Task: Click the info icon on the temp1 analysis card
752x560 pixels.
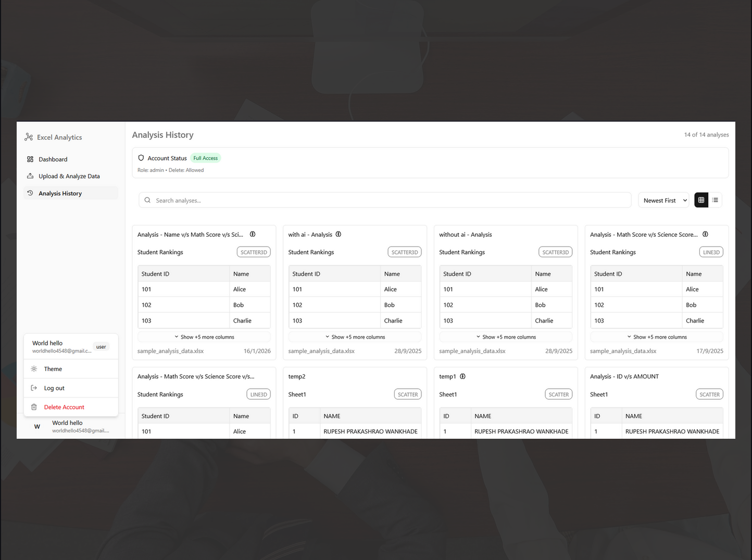Action: coord(462,376)
